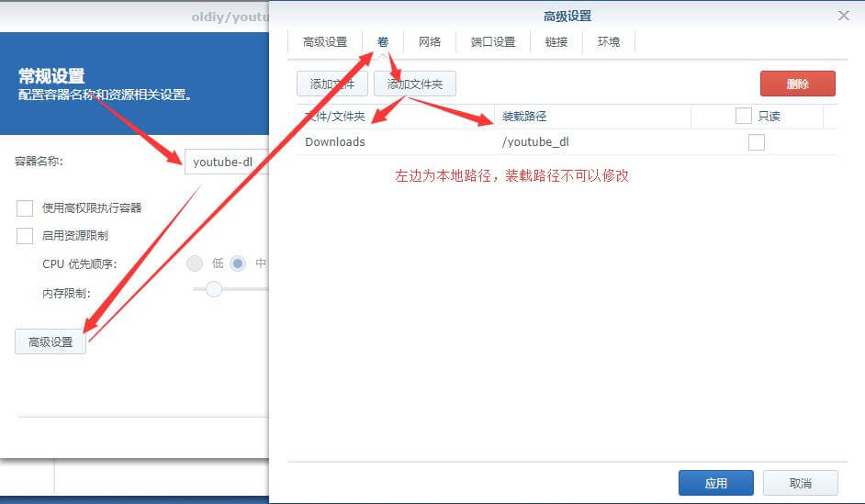This screenshot has height=504, width=865.
Task: Select the 低 CPU priority radio button
Action: pos(195,263)
